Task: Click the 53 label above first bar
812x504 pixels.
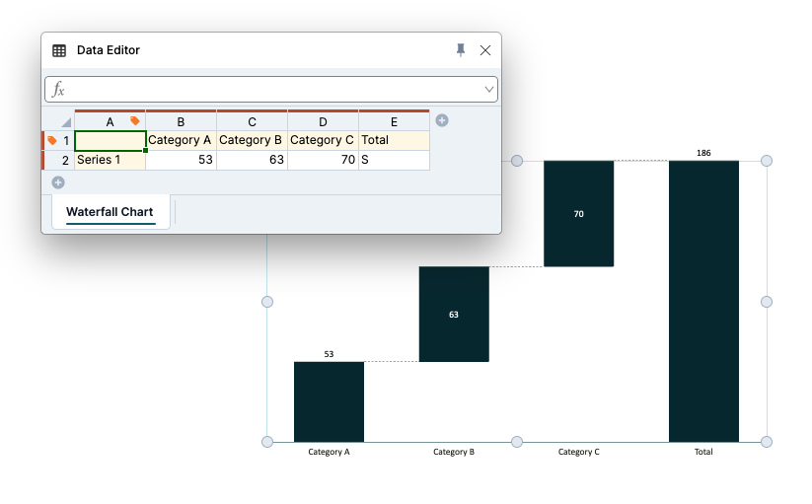Action: point(329,354)
